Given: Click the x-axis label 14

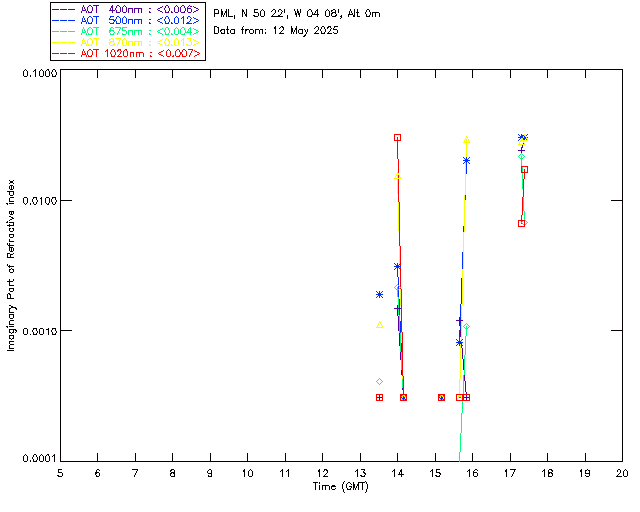Looking at the screenshot, I should tap(398, 473).
